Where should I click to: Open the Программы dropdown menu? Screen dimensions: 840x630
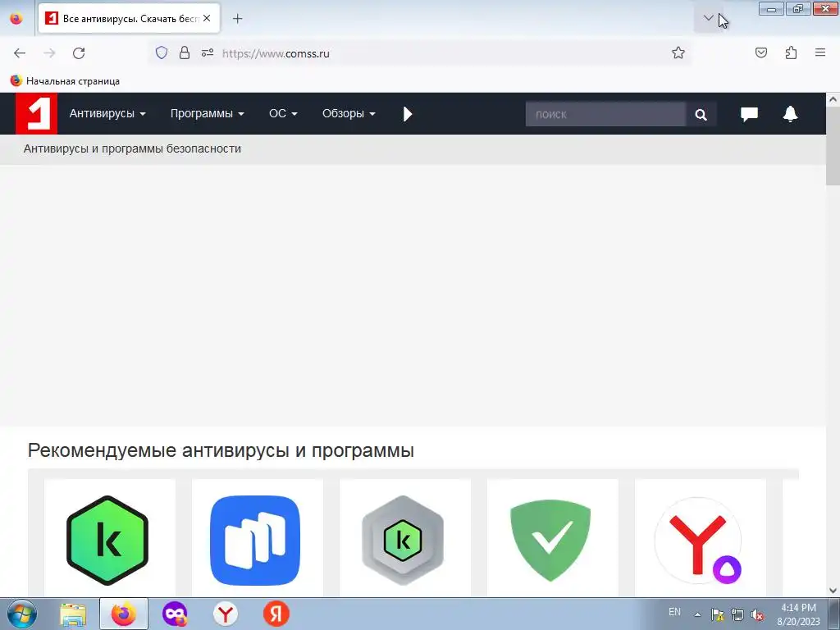tap(207, 113)
